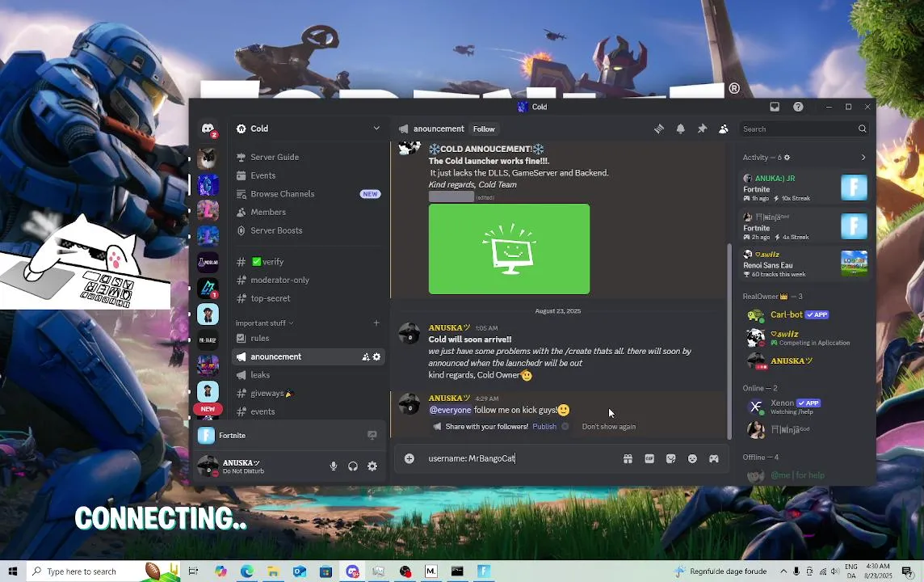Open the Help question mark icon

click(798, 107)
